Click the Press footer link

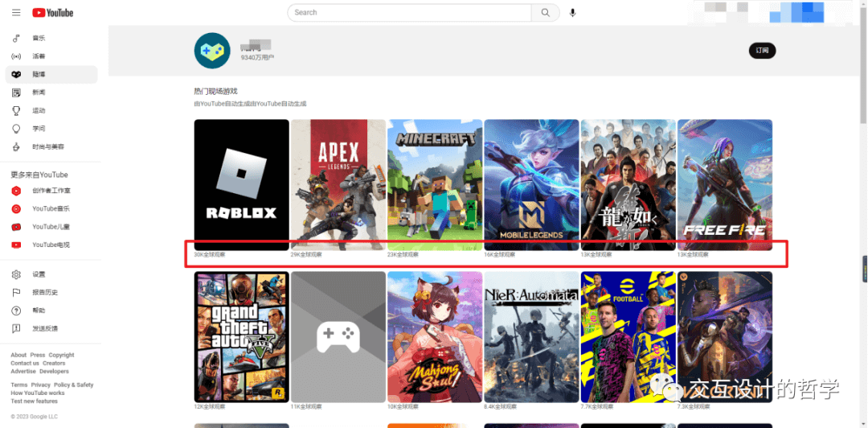click(38, 355)
